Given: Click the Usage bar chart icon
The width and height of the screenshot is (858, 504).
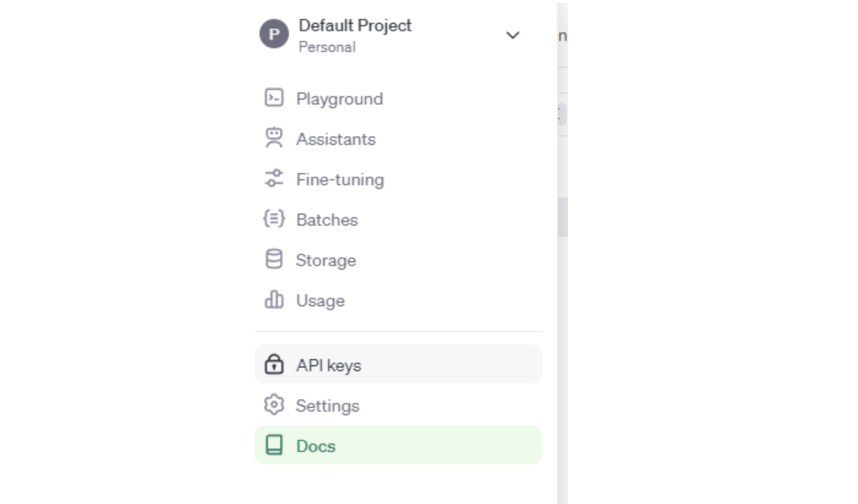Looking at the screenshot, I should [274, 300].
